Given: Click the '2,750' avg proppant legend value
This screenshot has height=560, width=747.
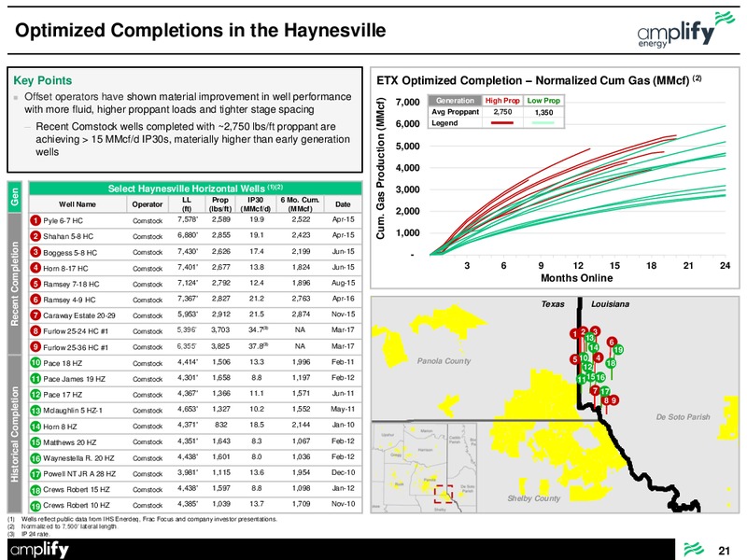Looking at the screenshot, I should pos(502,112).
